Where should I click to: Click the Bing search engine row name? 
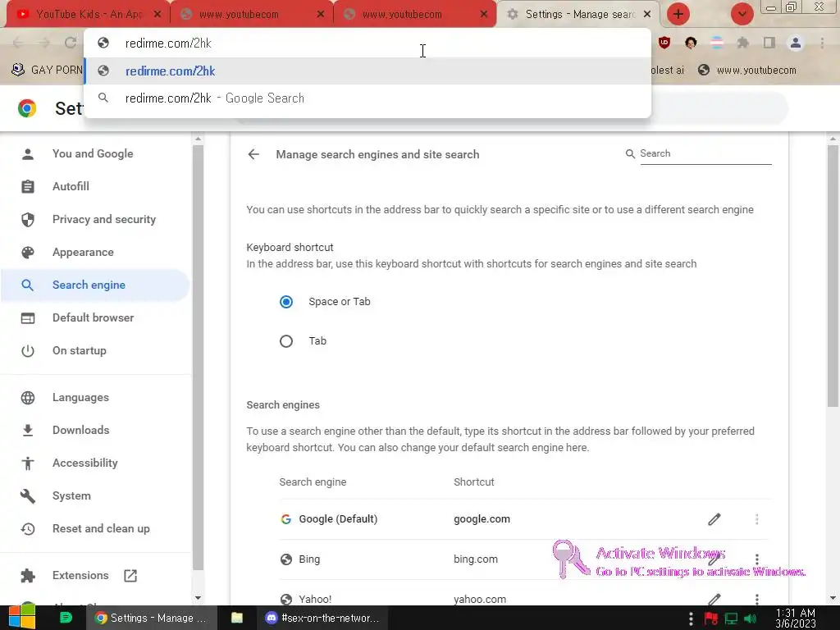309,559
